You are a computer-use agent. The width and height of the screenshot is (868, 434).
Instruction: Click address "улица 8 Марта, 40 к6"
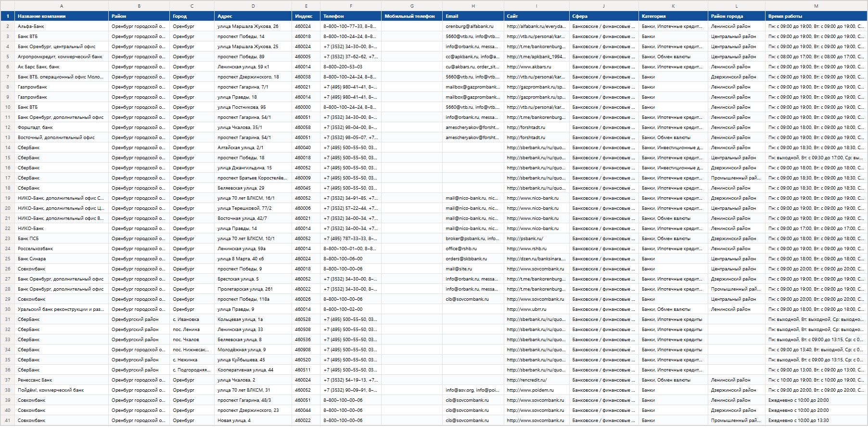[253, 259]
